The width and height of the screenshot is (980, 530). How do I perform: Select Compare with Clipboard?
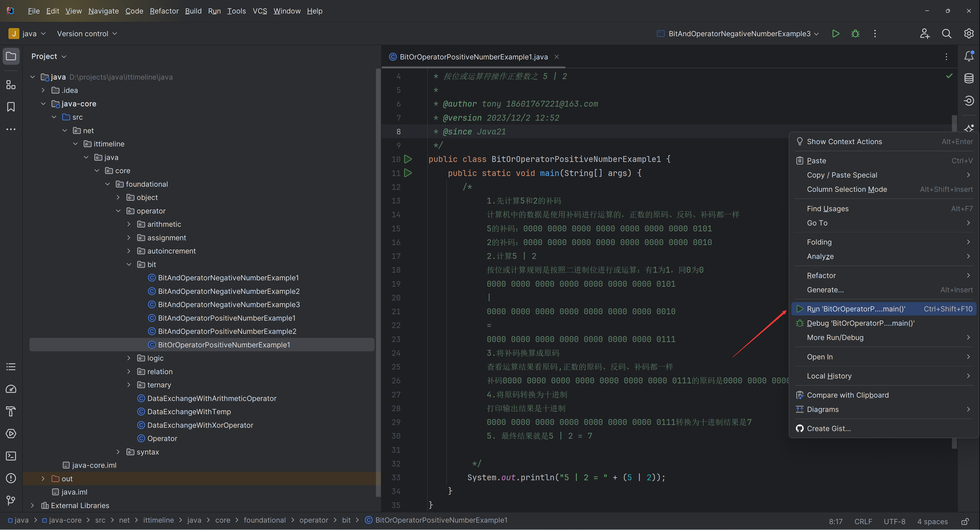884,395
